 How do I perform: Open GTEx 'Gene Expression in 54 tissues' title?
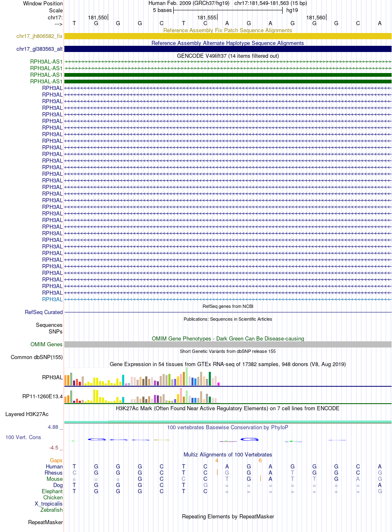tap(228, 364)
